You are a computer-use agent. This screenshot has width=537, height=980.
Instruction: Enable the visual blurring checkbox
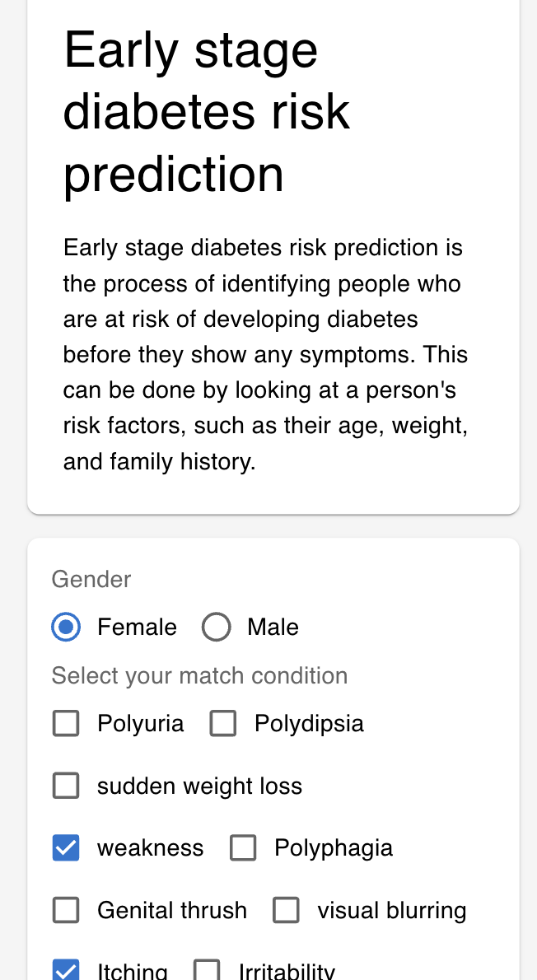click(286, 911)
